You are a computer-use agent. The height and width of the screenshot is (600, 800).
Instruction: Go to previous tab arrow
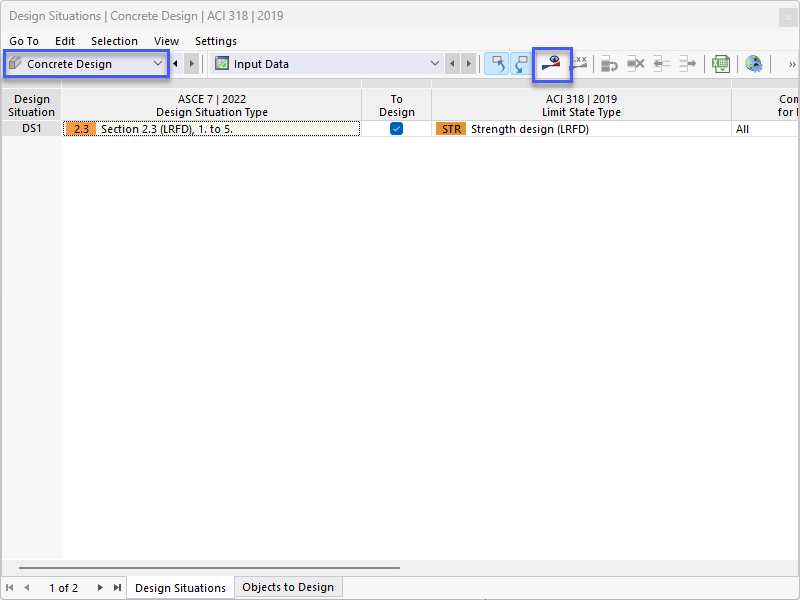27,588
